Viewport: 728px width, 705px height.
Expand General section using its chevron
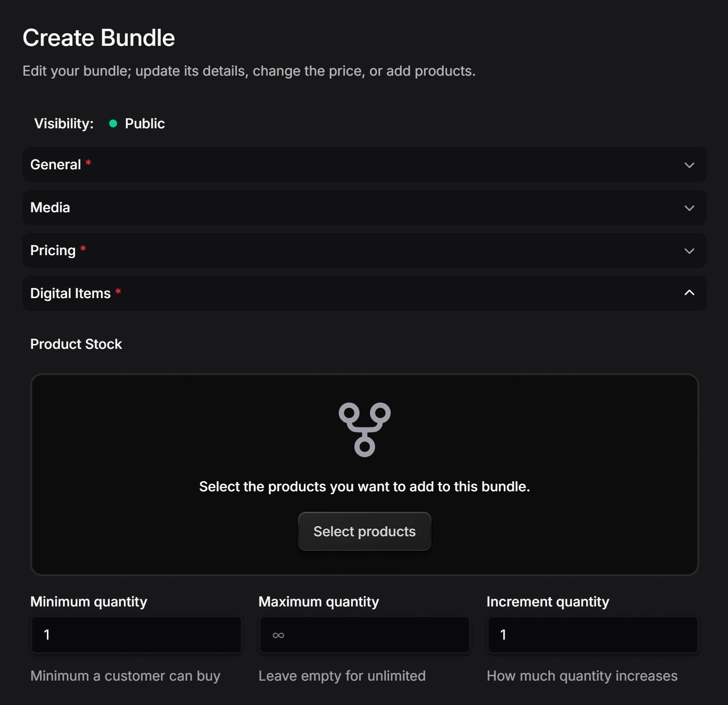689,165
